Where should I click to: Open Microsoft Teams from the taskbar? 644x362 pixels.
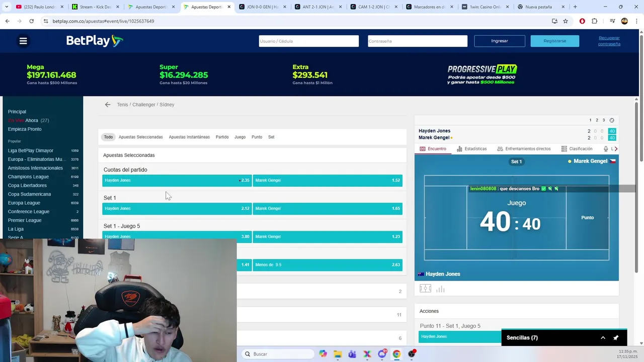(352, 354)
